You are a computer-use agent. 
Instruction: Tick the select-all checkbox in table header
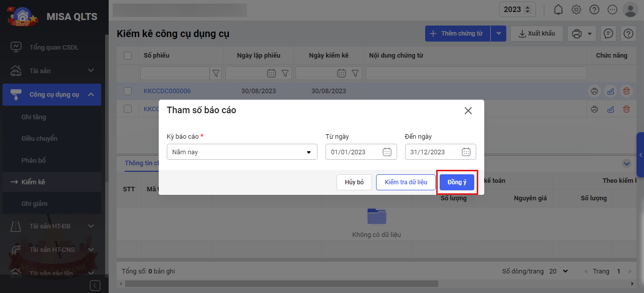point(128,56)
